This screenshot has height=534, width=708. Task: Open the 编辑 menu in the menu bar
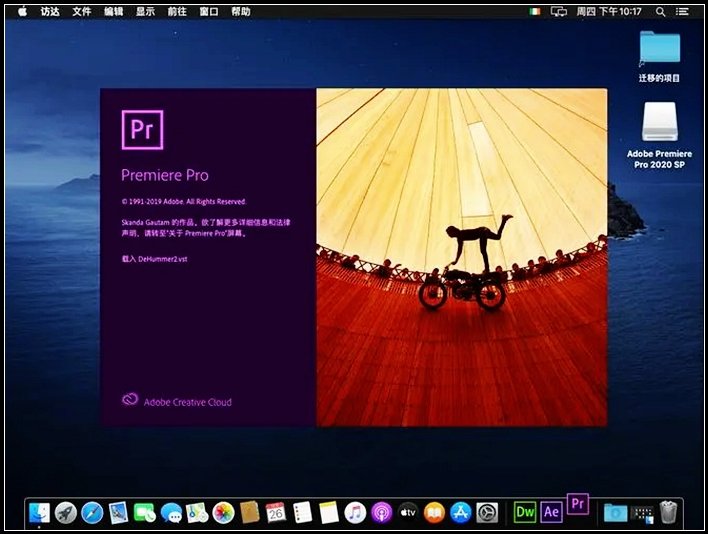114,11
